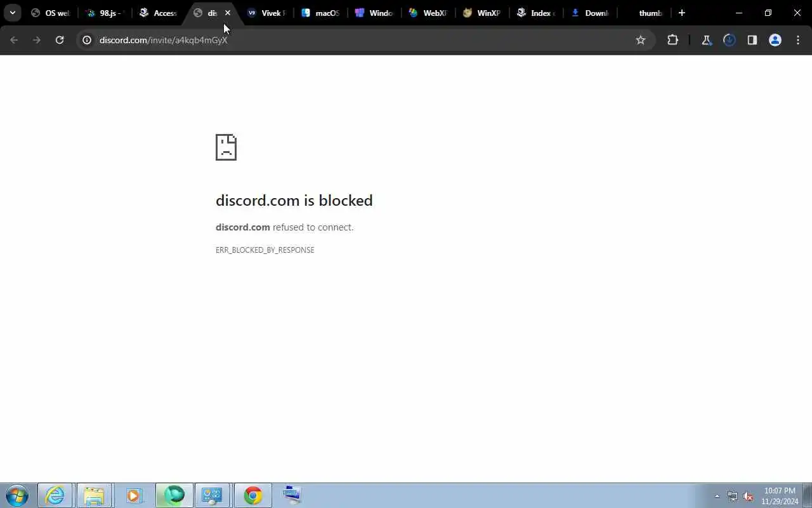Screen dimensions: 812x508
Task: Open a new tab with plus button
Action: click(682, 13)
